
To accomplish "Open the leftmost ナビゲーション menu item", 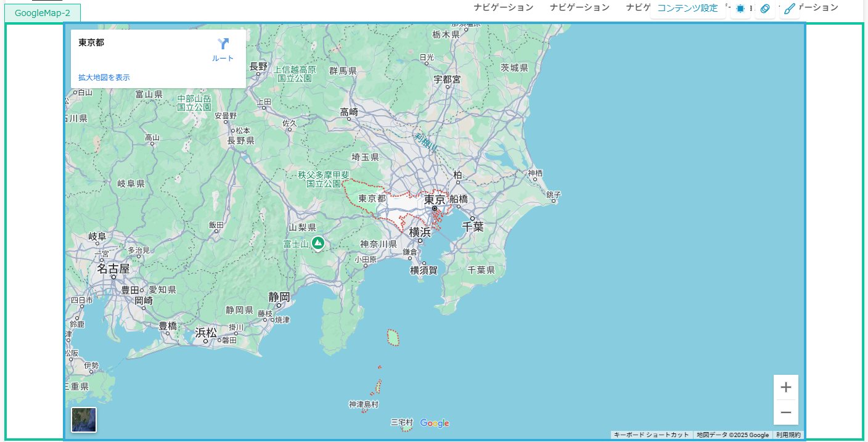I will pyautogui.click(x=504, y=7).
